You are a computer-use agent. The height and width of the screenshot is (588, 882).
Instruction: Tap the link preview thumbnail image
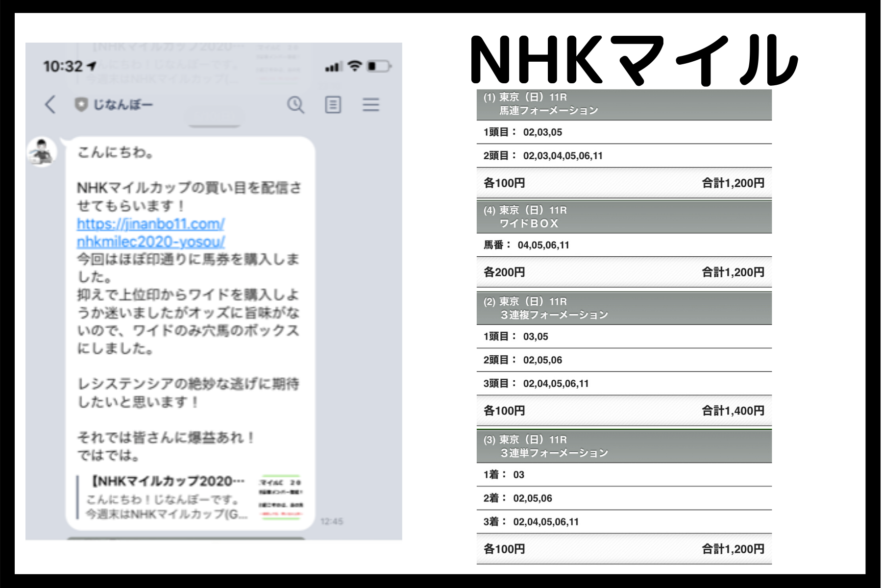pos(281,497)
